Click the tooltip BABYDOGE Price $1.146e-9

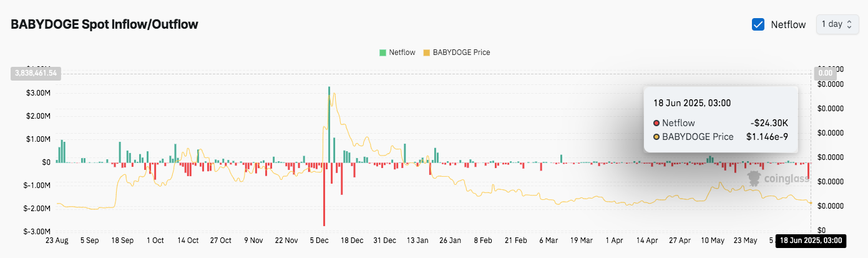[768, 136]
